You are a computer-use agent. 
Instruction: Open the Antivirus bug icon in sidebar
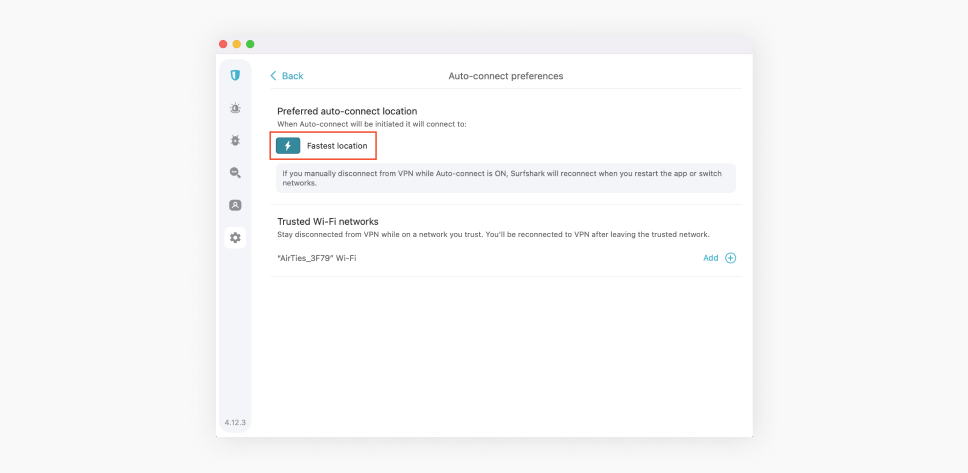235,140
